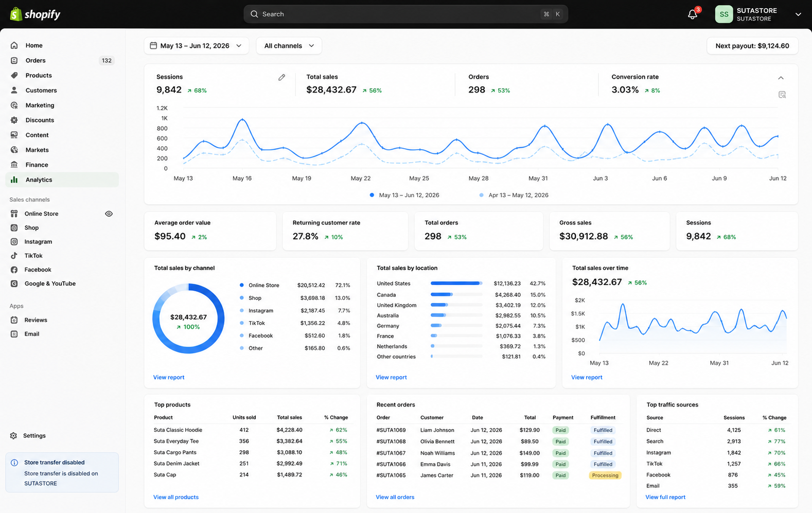Click the Gross sales card
812x513 pixels.
tap(609, 231)
